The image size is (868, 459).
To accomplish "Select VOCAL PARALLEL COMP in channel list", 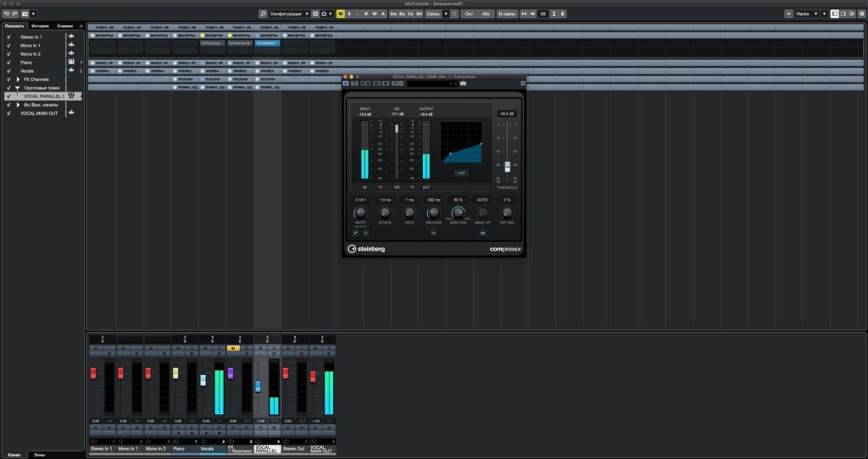I will (x=44, y=97).
